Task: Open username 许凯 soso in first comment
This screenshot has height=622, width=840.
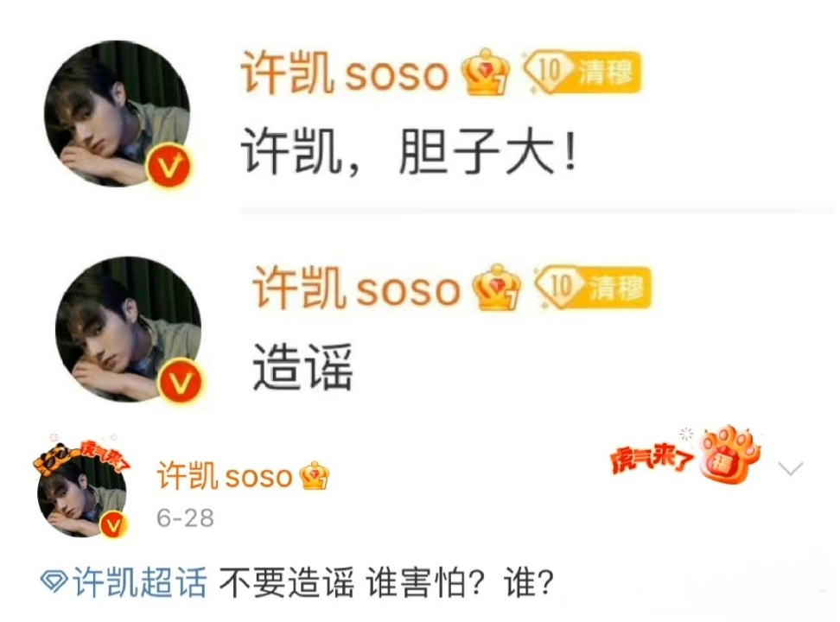Action: (x=345, y=73)
